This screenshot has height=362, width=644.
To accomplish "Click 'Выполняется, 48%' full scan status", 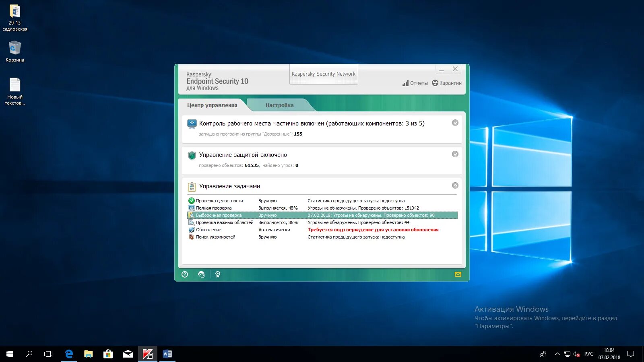I will 278,208.
